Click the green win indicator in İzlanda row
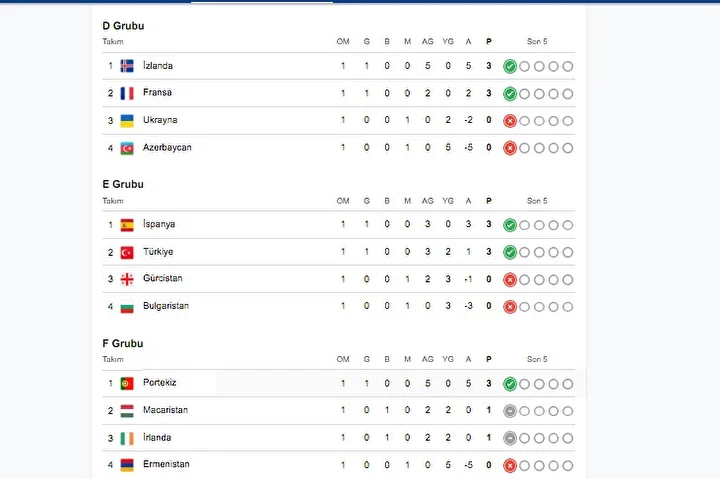720x479 pixels. pyautogui.click(x=510, y=67)
